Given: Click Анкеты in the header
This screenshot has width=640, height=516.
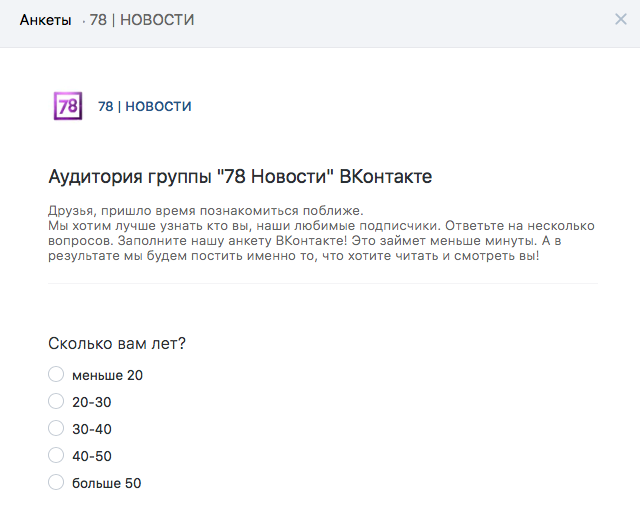Looking at the screenshot, I should click(45, 20).
